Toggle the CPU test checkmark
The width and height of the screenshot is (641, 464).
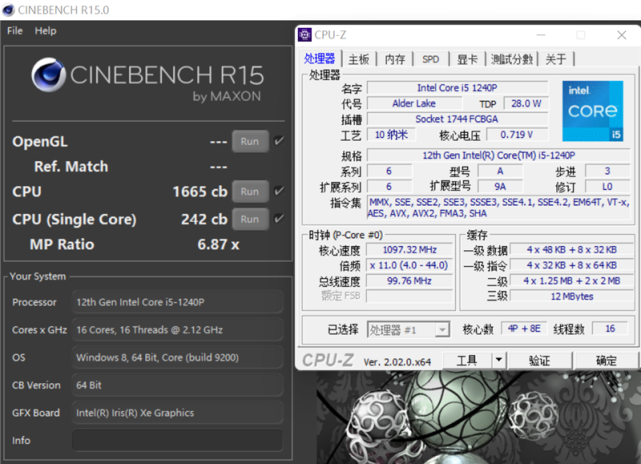(279, 190)
